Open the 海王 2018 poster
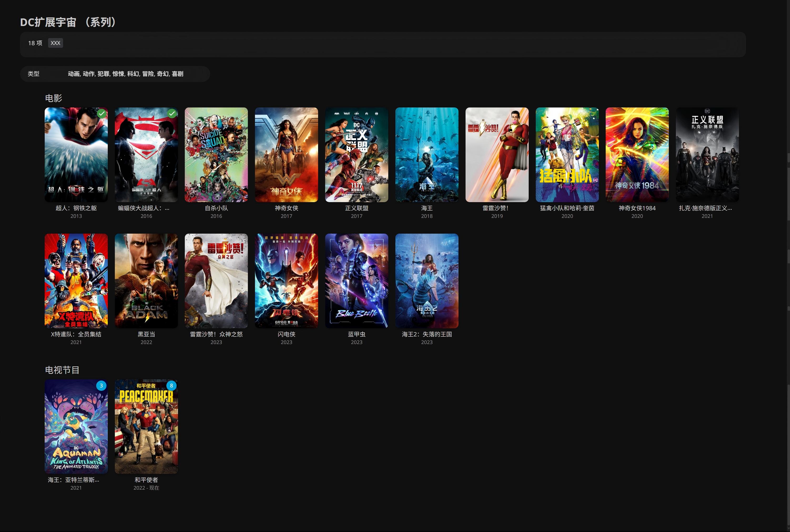This screenshot has width=790, height=532. coord(427,155)
